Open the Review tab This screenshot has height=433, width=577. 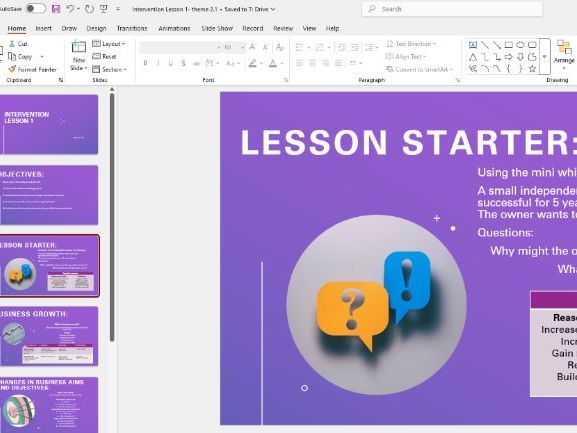(283, 28)
